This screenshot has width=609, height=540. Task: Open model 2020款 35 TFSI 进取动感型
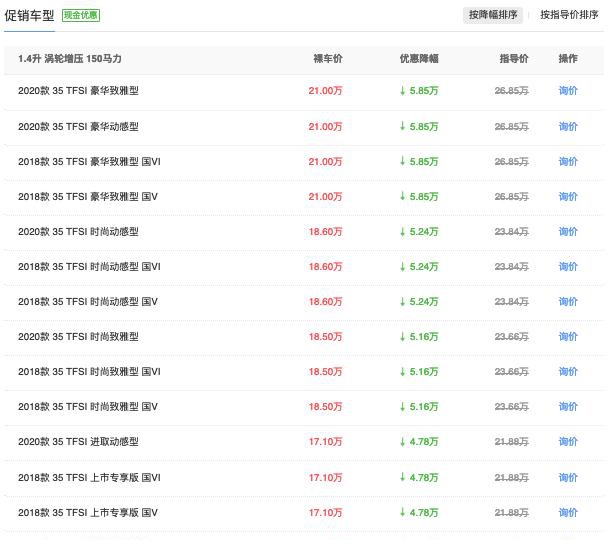click(x=78, y=441)
